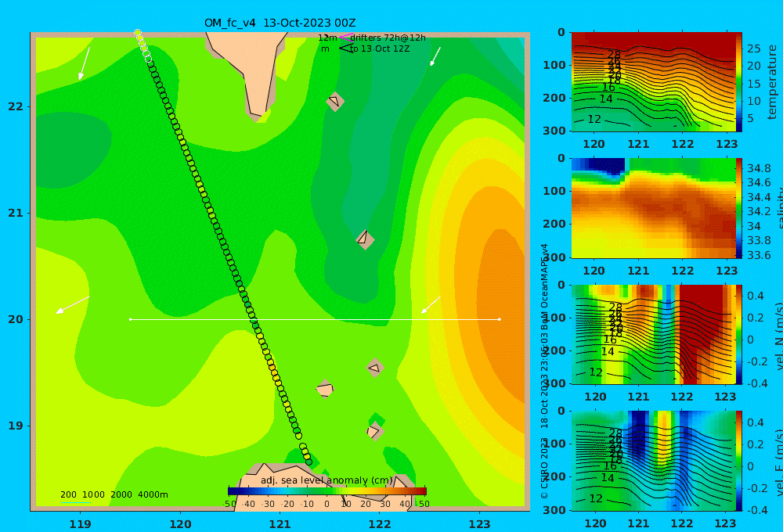Viewport: 783px width, 532px height.
Task: Click the title 'OM_fc_v4 13-Oct-2023 00Z'
Action: 280,23
